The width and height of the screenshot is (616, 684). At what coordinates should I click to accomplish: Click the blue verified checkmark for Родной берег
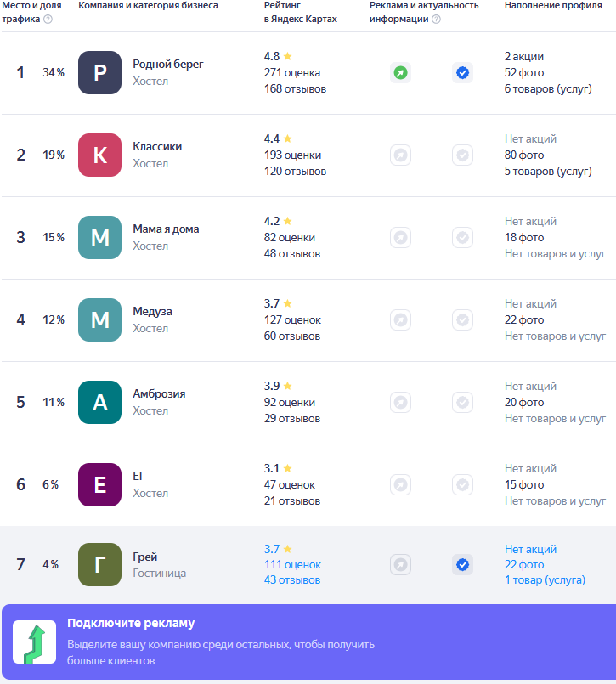462,73
